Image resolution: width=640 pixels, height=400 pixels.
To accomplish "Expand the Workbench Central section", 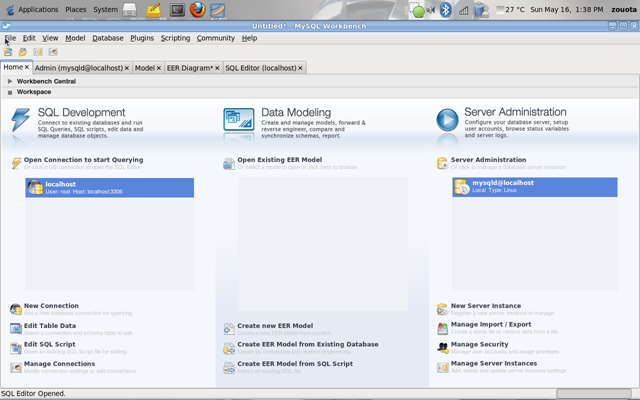I will pos(10,81).
